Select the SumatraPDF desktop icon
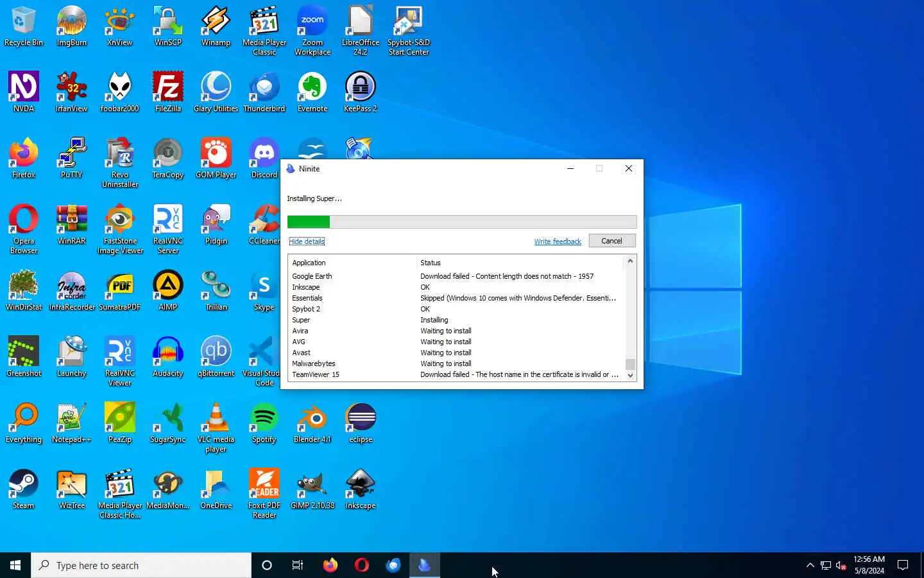Image resolution: width=924 pixels, height=578 pixels. click(119, 291)
